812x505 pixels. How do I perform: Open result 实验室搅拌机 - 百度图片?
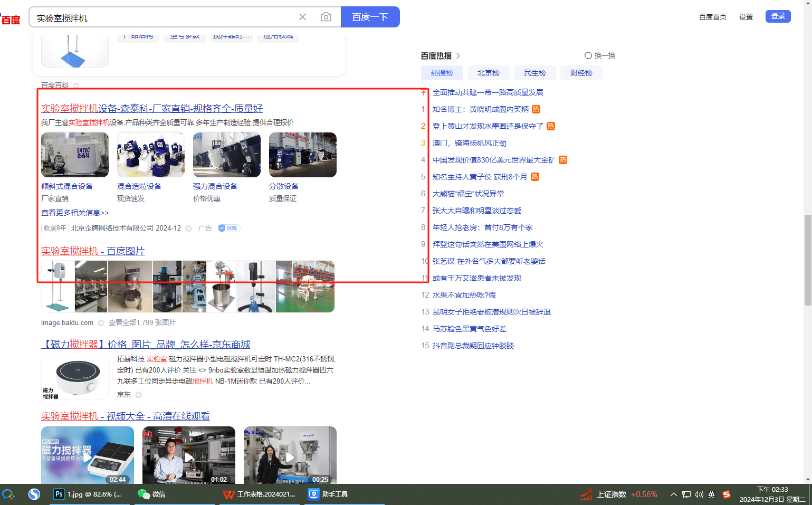(x=93, y=251)
